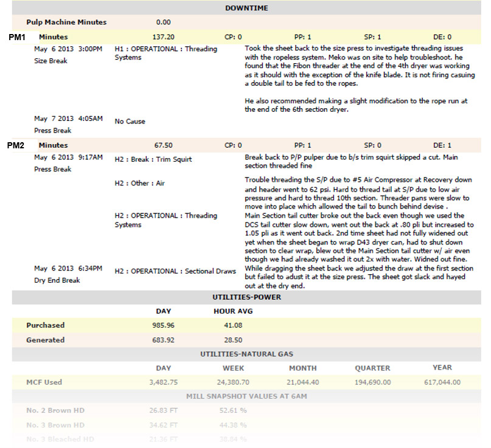Open the H2 Other Air cause
Viewport: 491px width, 448px height.
tap(140, 184)
